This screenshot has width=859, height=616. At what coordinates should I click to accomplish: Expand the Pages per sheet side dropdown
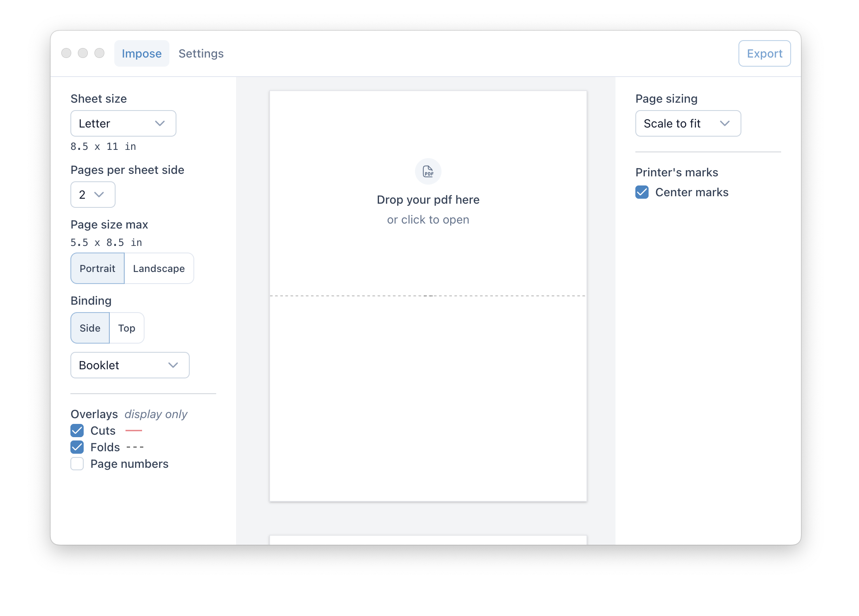93,195
